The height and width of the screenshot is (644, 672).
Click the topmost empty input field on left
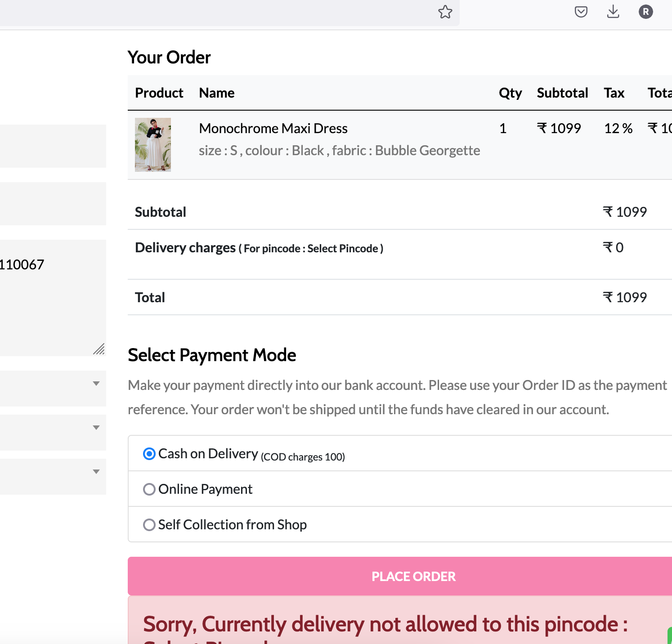[53, 146]
